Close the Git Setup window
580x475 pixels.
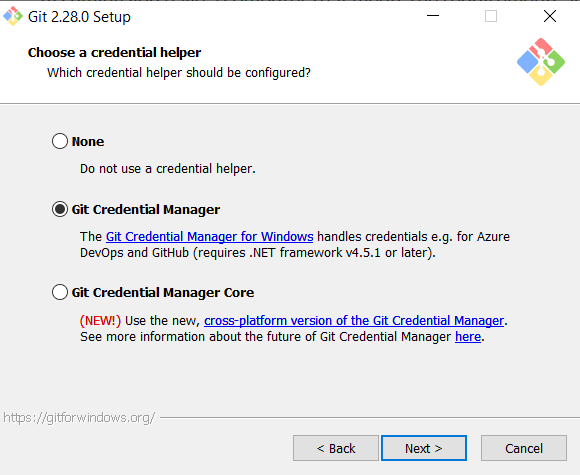click(x=550, y=16)
